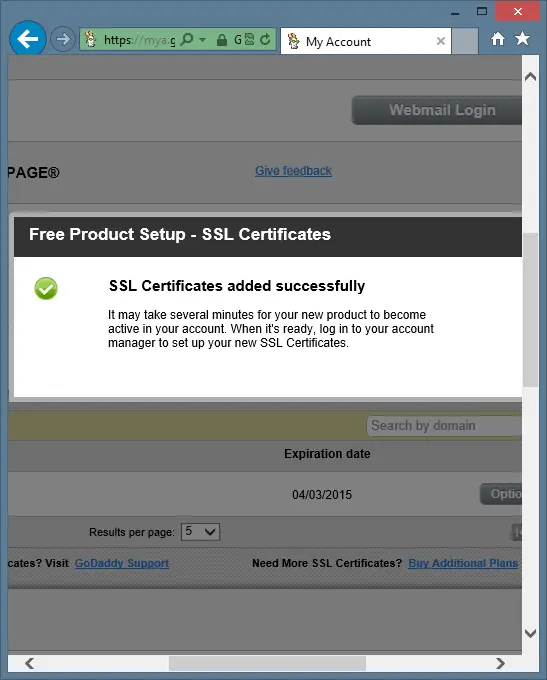This screenshot has height=680, width=547.
Task: Open a new tab
Action: tap(465, 42)
